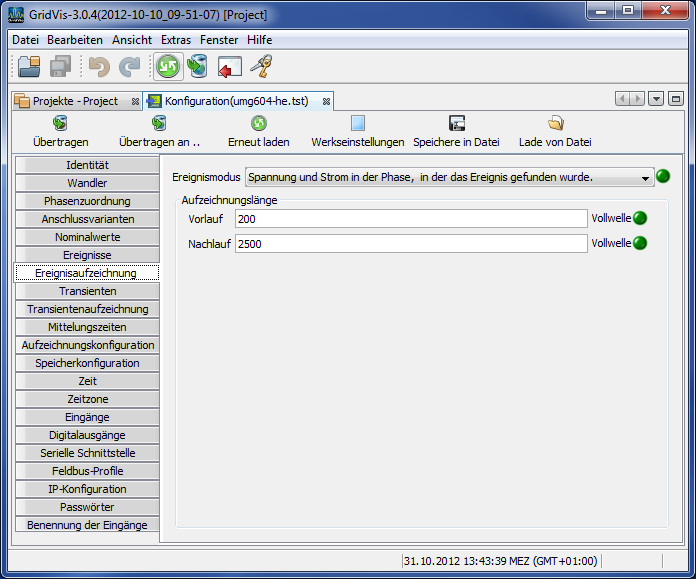Select the Transientenaufzeichnung section
Viewport: 696px width, 579px height.
(87, 309)
